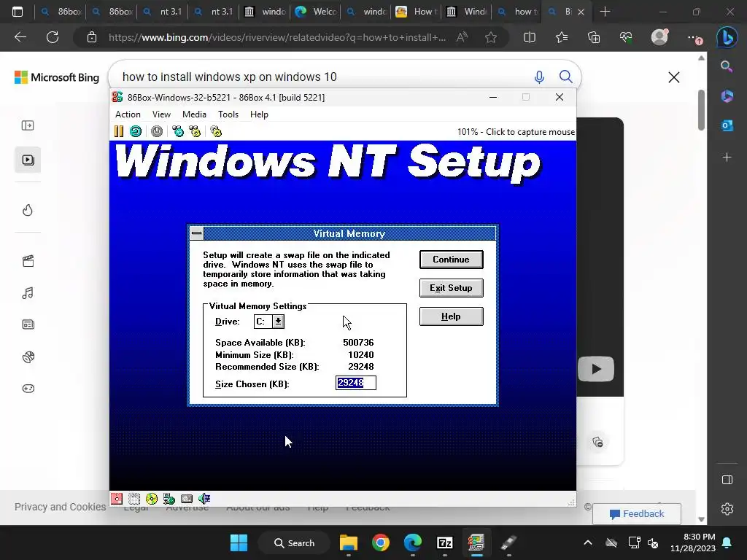Close the Bing video overlay with X
The image size is (747, 560).
click(673, 77)
